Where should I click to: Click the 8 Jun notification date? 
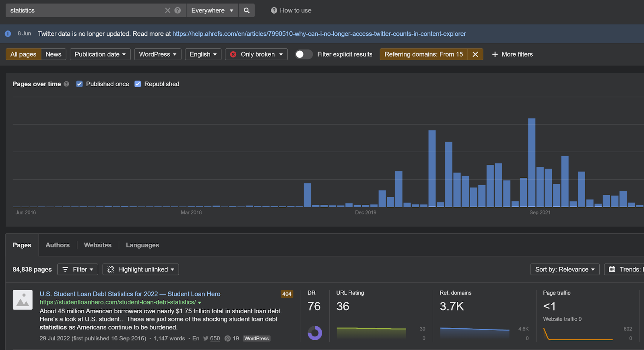(x=24, y=34)
